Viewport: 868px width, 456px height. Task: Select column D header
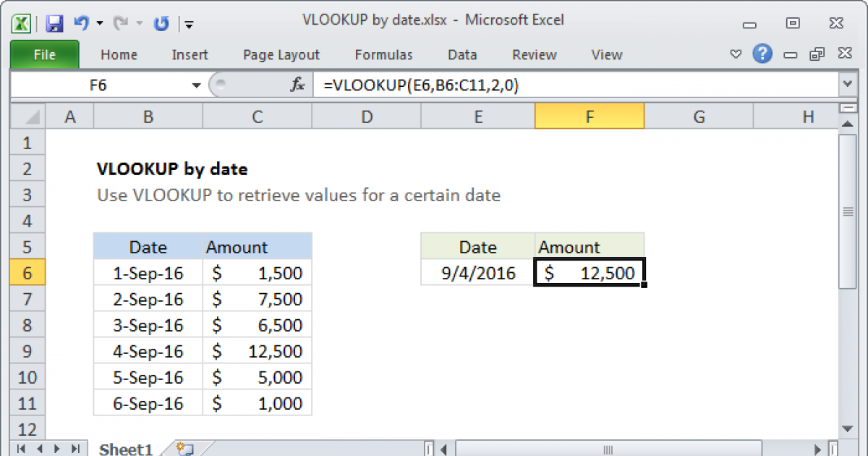367,117
